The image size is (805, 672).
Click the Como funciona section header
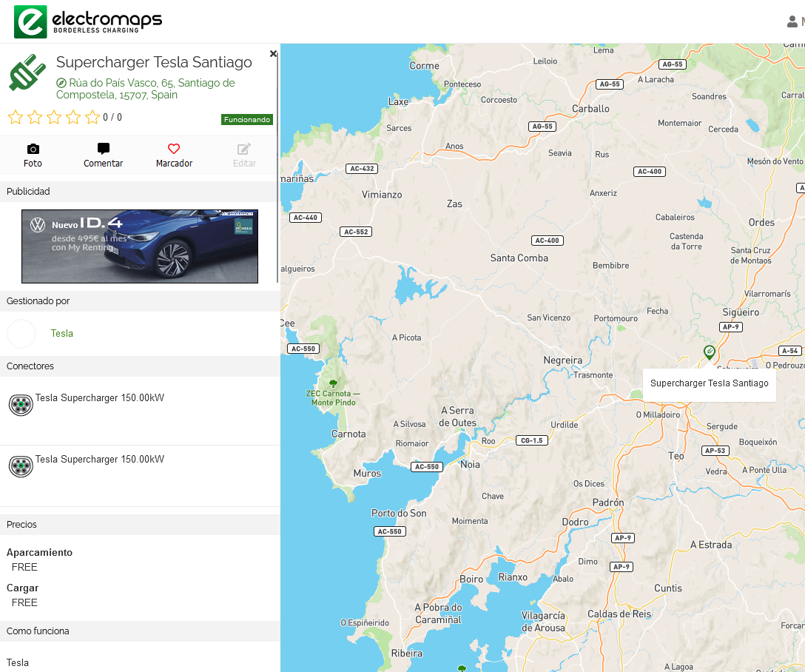click(x=140, y=631)
